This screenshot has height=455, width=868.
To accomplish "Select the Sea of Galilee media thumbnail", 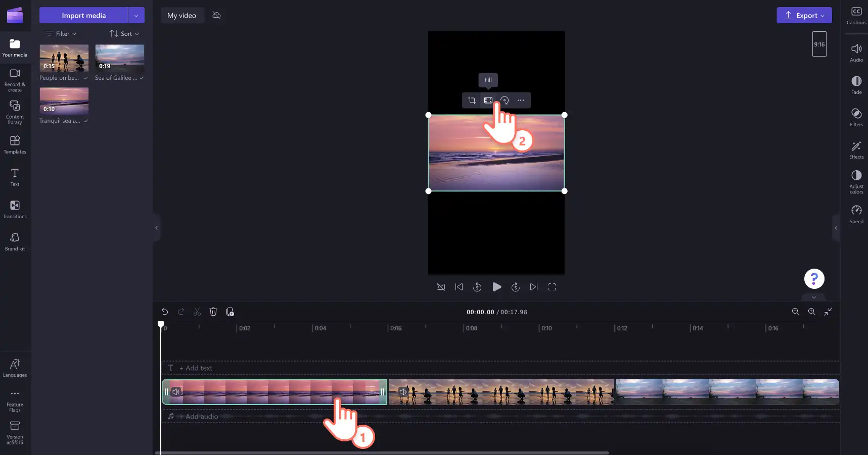I will 120,58.
